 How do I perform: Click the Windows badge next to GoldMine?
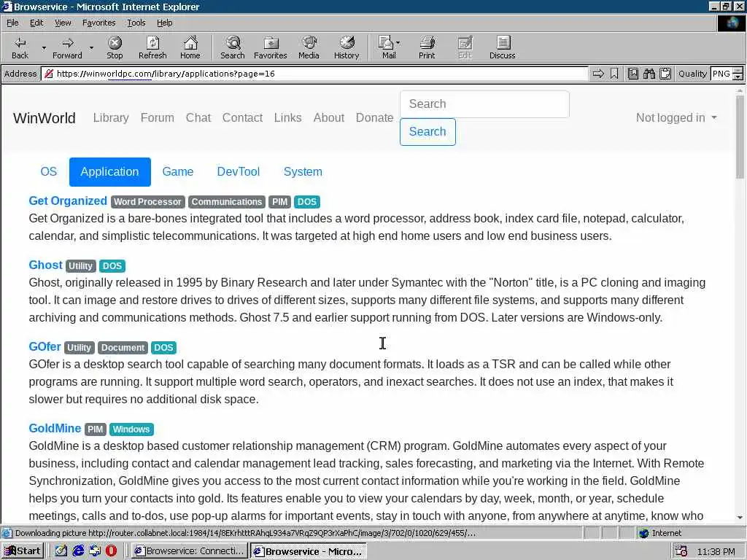tap(131, 429)
